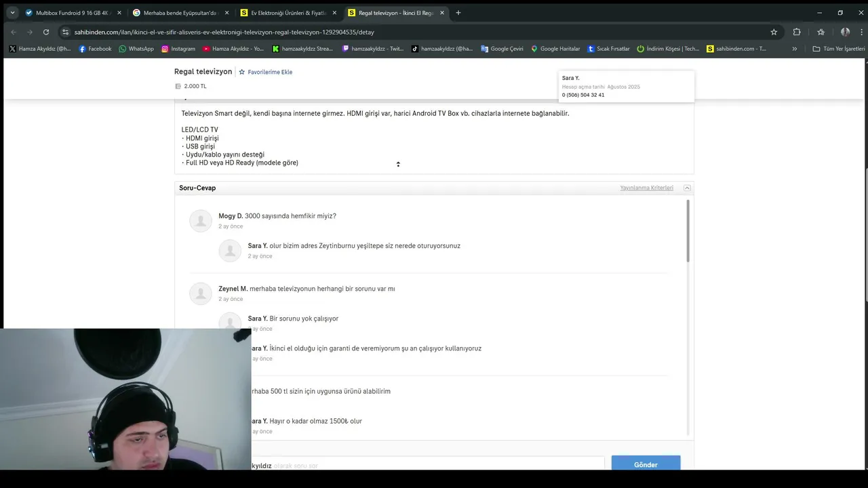
Task: Open a new browser tab
Action: pyautogui.click(x=458, y=13)
